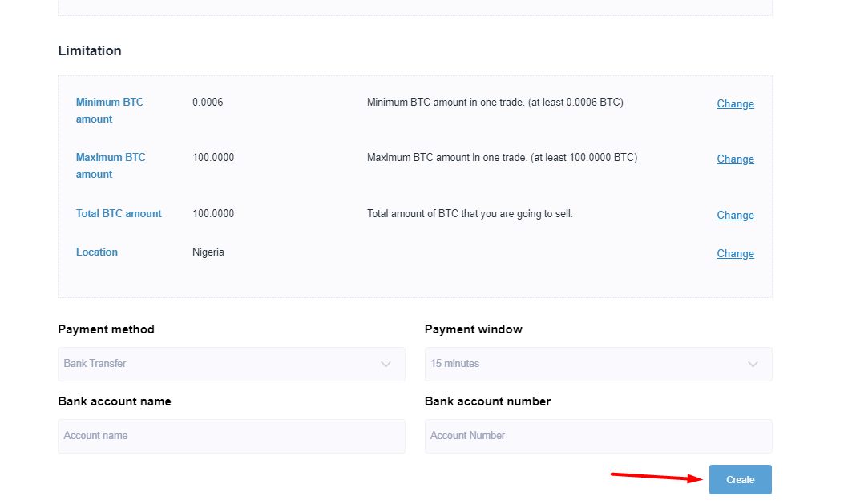Click the Location label

(x=97, y=252)
